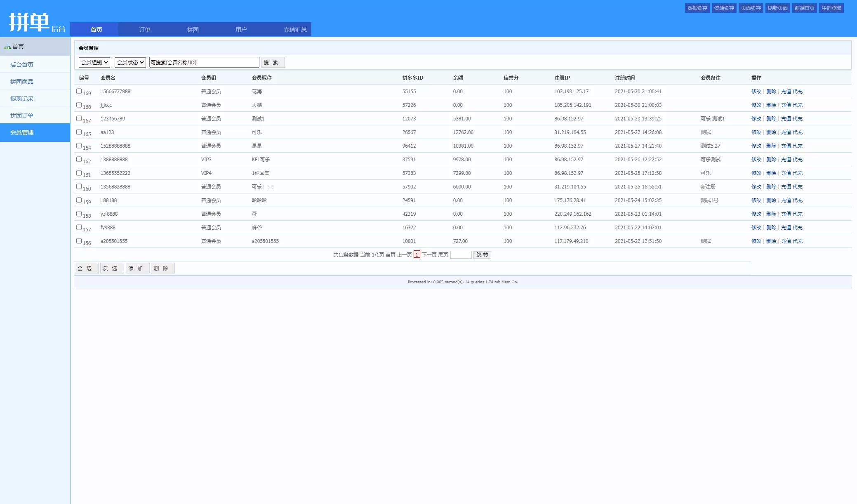Screen dimensions: 857x504
Task: Go to 拼团商品 in the sidebar
Action: (22, 82)
